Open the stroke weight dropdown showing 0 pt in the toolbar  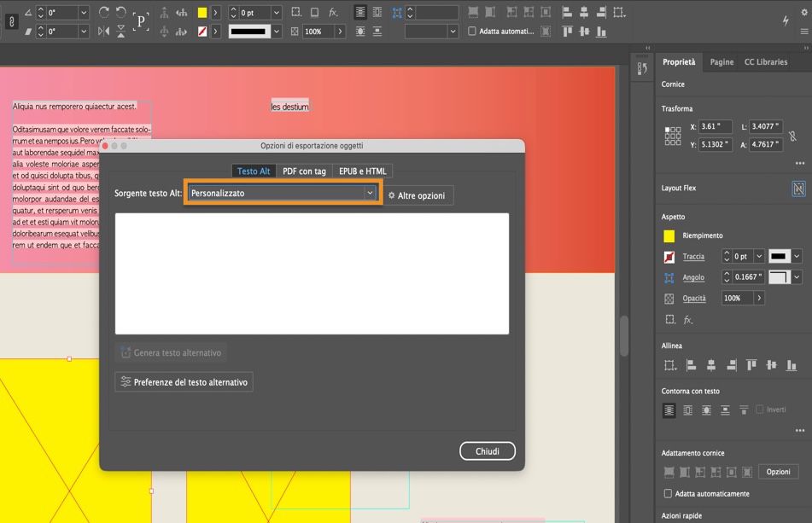pyautogui.click(x=277, y=13)
